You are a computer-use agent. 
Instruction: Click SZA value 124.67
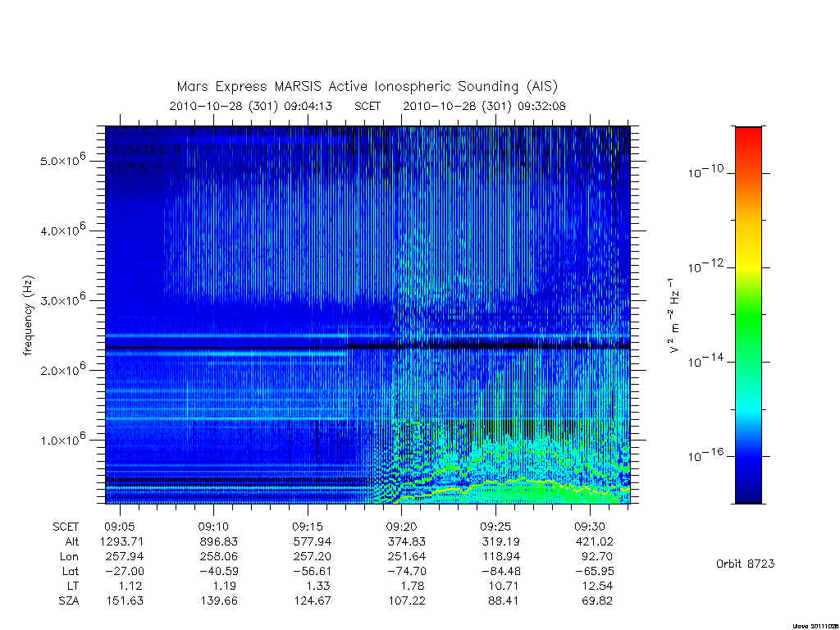pos(313,601)
